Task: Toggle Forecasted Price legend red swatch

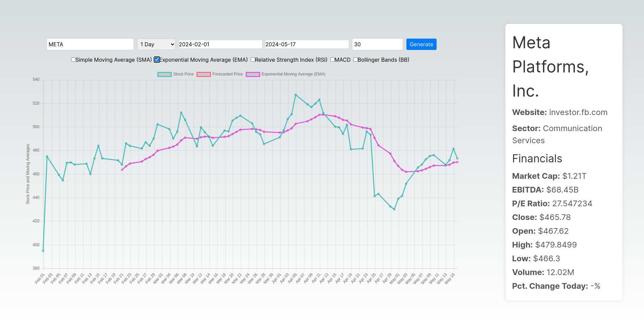Action: [204, 74]
